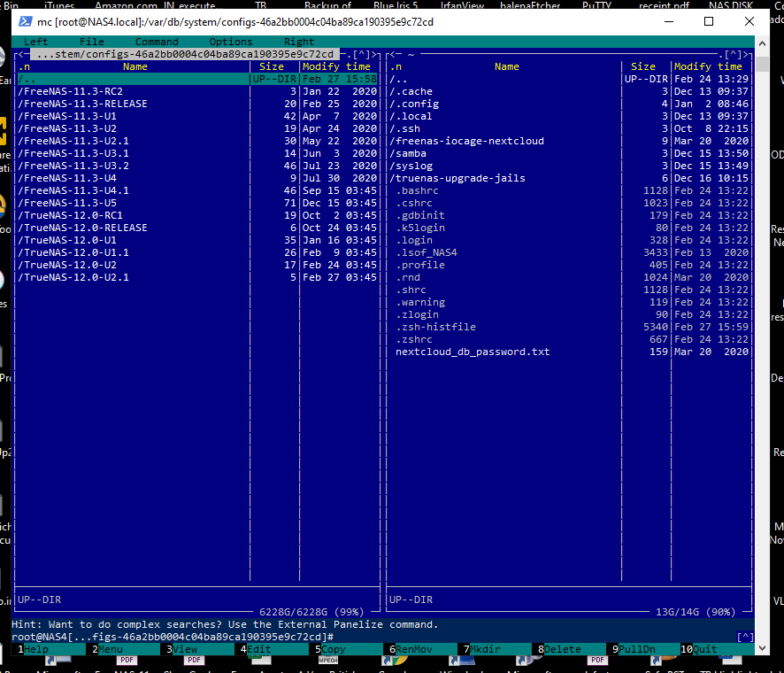Select nextcloud_db_password.txt file
The width and height of the screenshot is (784, 673).
(569, 352)
